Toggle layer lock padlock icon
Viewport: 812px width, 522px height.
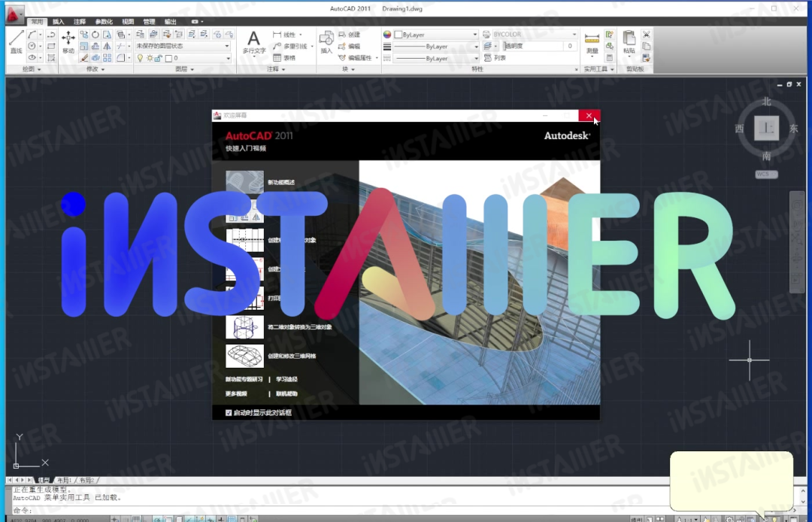[x=159, y=59]
